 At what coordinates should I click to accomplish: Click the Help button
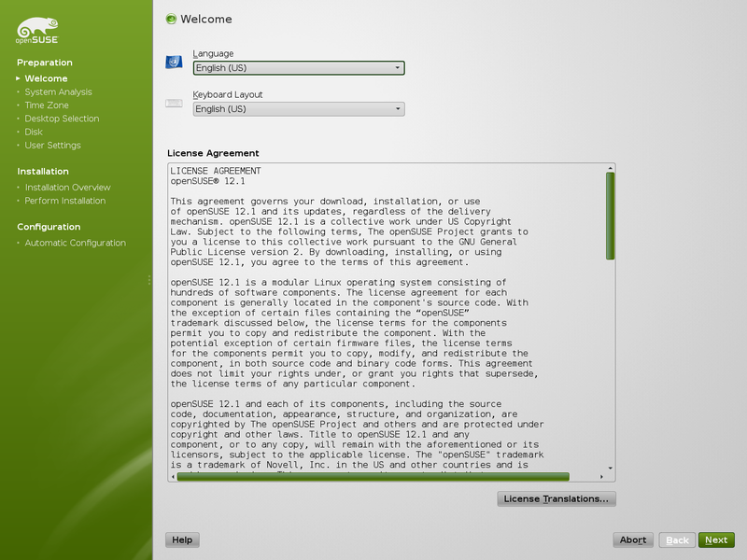(182, 540)
